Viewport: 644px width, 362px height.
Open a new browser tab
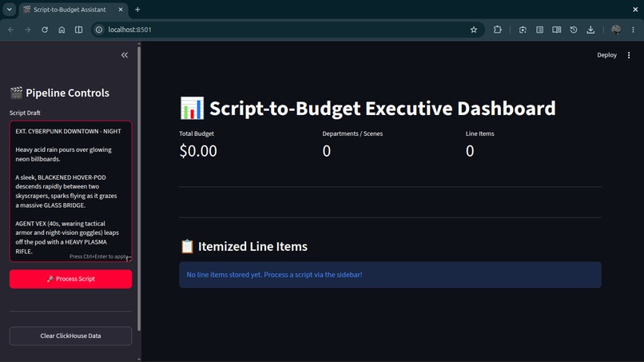coord(137,10)
